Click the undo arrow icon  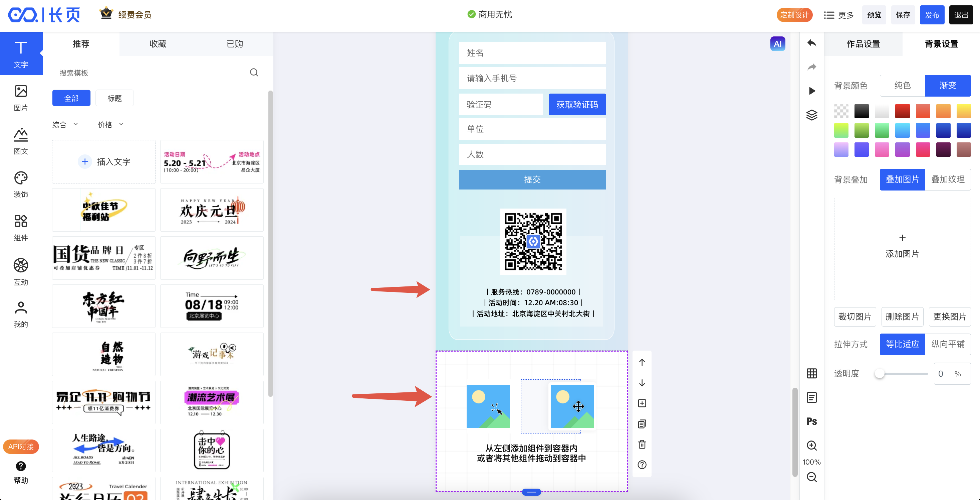click(x=811, y=43)
